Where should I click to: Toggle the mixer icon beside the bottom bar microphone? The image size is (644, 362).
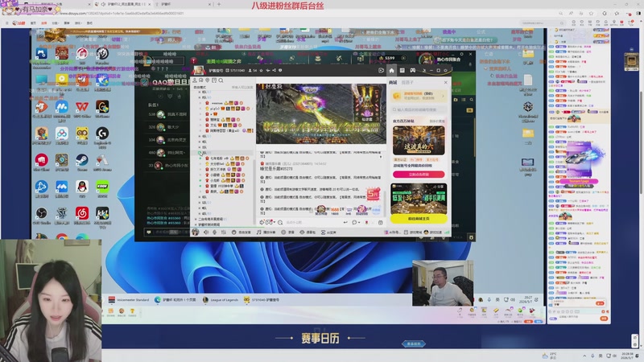tap(224, 232)
